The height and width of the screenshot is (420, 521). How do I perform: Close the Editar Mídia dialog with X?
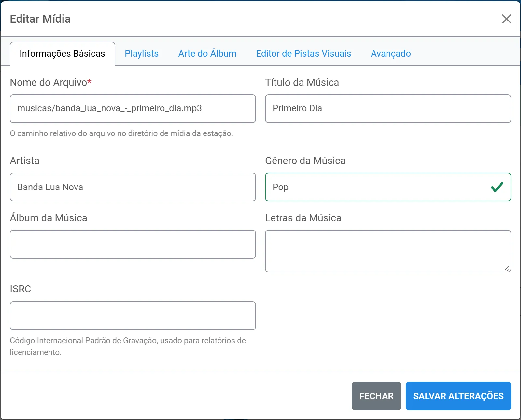tap(506, 19)
